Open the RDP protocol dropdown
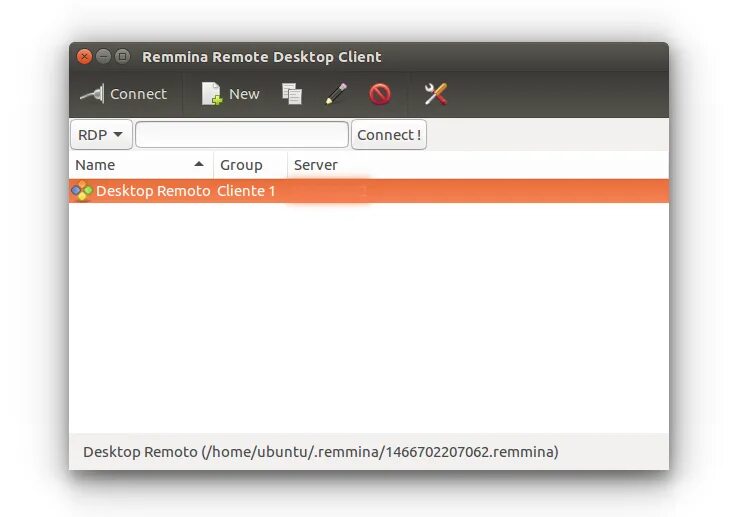Screen dimensions: 736x517 click(x=101, y=135)
